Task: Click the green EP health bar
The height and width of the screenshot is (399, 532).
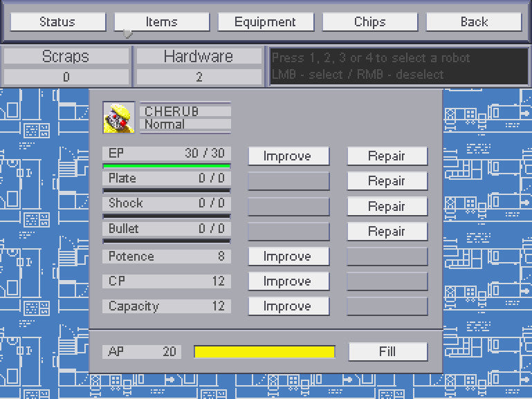Action: (166, 166)
